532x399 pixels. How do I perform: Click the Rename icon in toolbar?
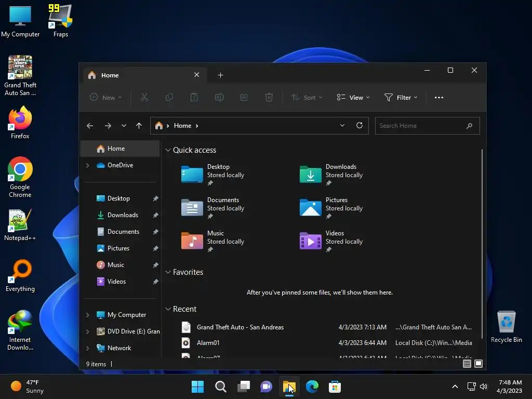219,97
